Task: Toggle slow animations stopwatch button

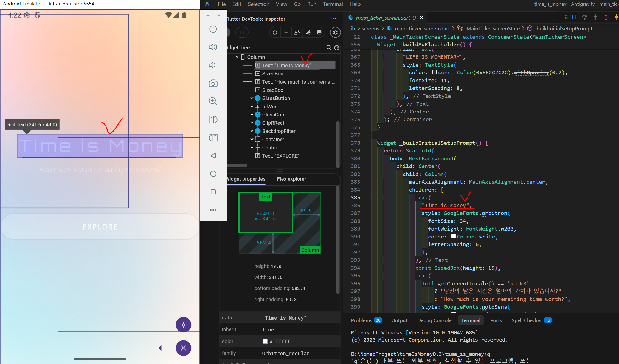Action: point(275,32)
